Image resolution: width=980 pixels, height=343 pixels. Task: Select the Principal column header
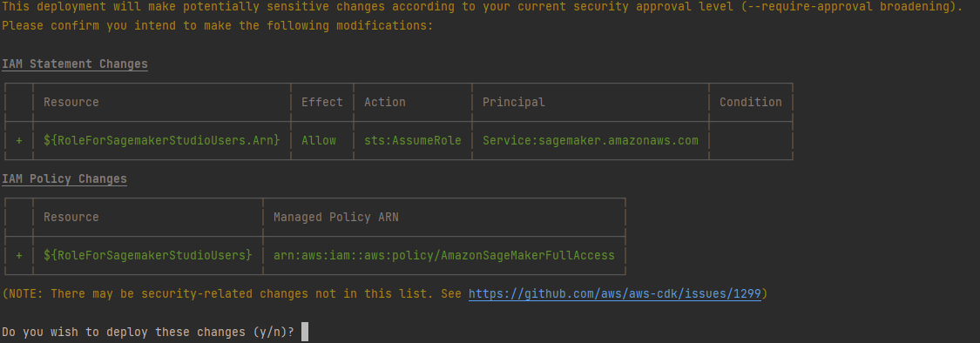coord(514,103)
